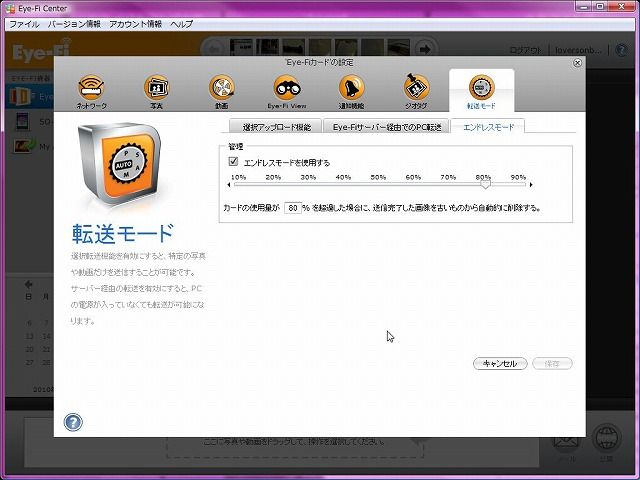The image size is (640, 480).
Task: Click the slider track near 50%
Action: (x=378, y=185)
